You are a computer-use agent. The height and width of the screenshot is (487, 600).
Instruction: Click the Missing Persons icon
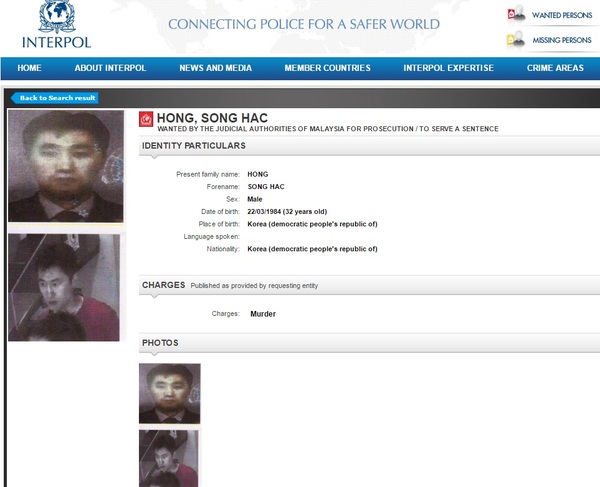pyautogui.click(x=515, y=41)
